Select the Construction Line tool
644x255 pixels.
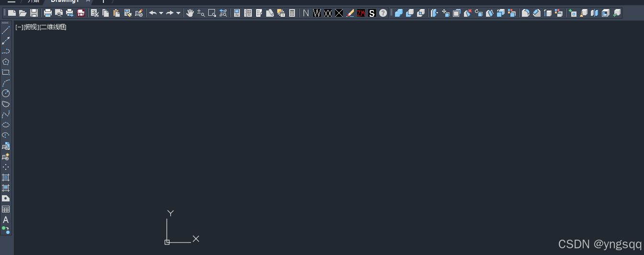pyautogui.click(x=6, y=41)
